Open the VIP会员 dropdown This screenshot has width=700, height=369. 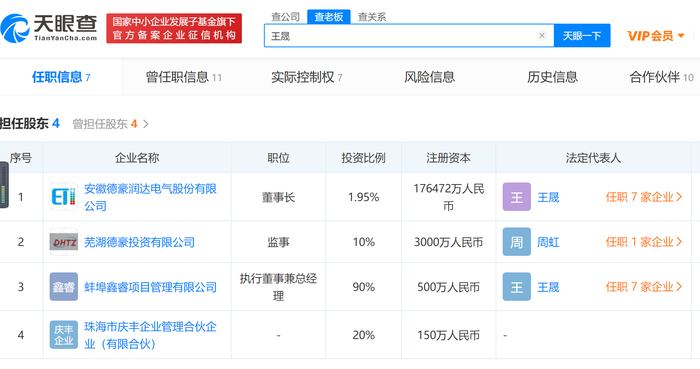click(x=655, y=36)
